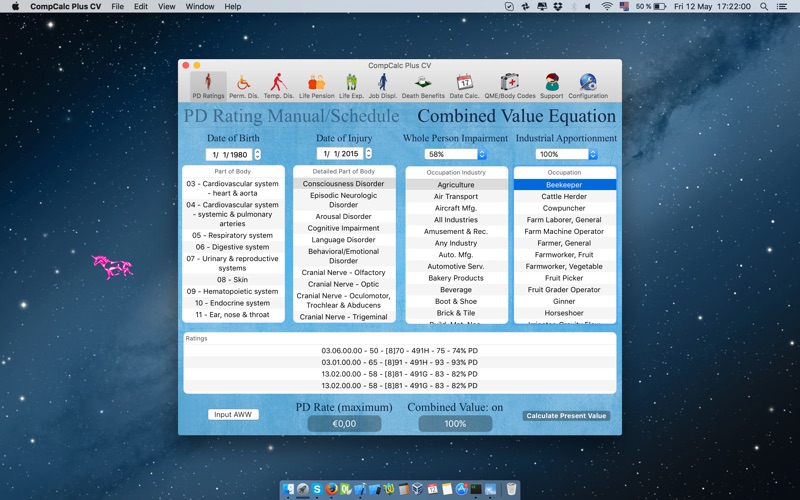Click the PD Rate €0,00 field
Screen dimensions: 800x500
click(344, 423)
